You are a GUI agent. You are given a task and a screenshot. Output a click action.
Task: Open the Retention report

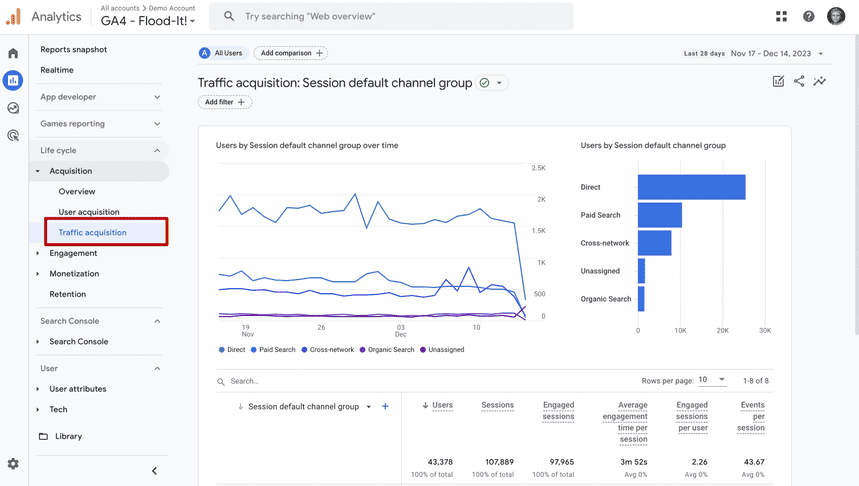(x=67, y=294)
